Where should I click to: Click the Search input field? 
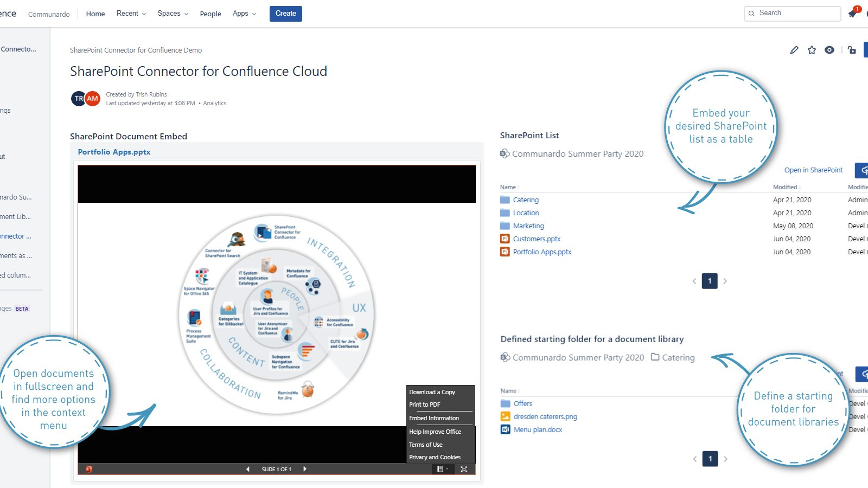coord(793,13)
